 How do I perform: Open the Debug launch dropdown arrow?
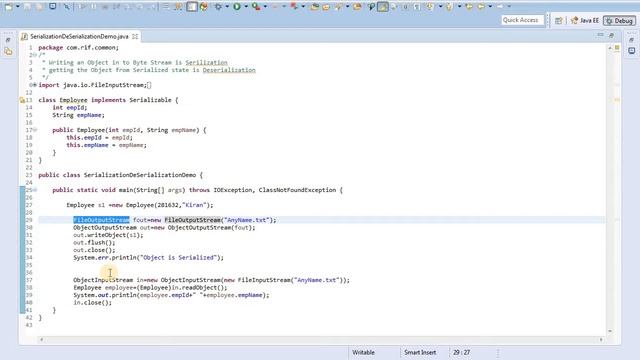point(227,7)
